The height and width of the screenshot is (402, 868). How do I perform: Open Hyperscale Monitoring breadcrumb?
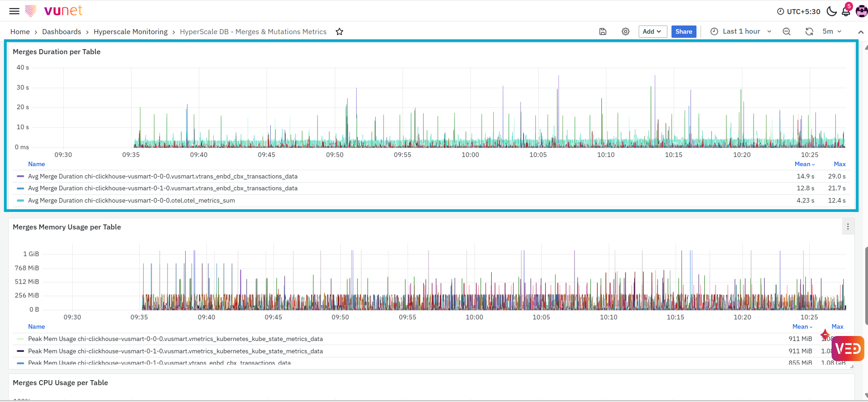point(131,32)
